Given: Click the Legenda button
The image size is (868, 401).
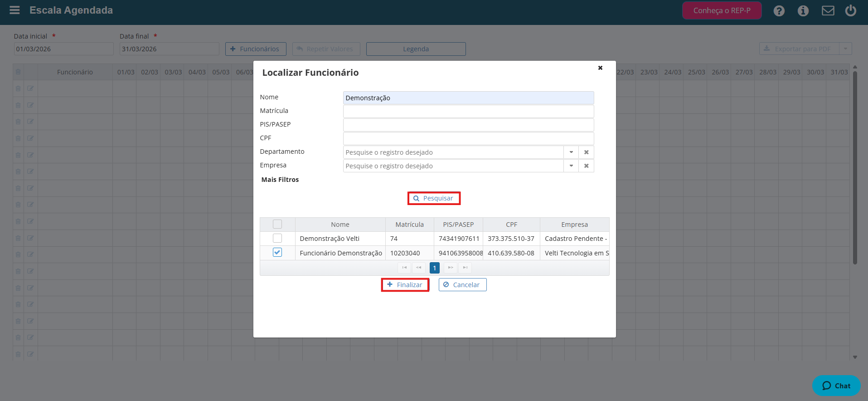Looking at the screenshot, I should (x=416, y=49).
